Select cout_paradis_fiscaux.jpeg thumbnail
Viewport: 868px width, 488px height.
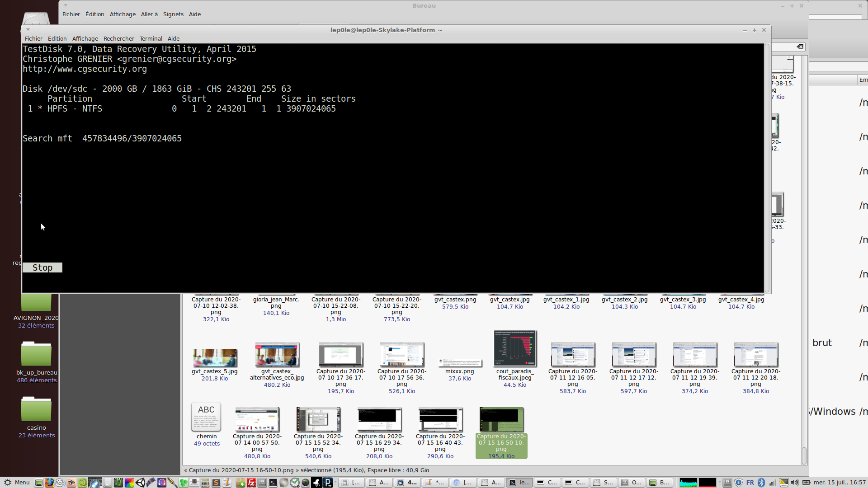click(515, 348)
